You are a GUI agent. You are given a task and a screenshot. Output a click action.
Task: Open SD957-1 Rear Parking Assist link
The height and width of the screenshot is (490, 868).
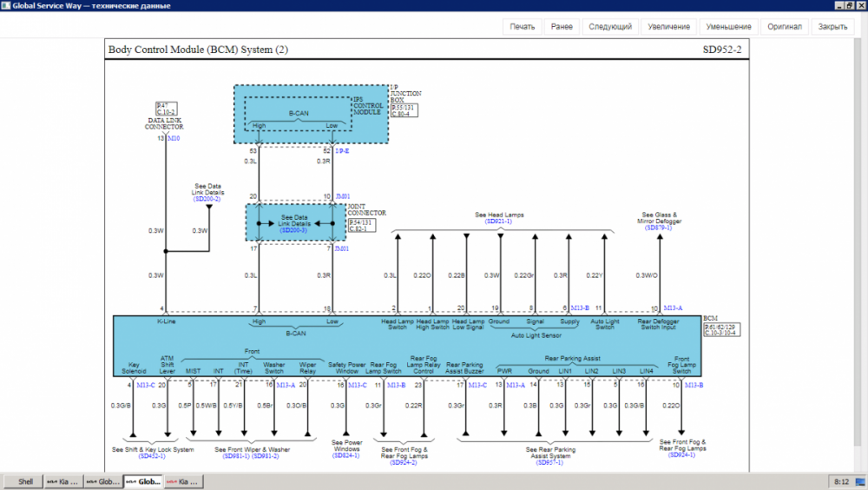[550, 462]
